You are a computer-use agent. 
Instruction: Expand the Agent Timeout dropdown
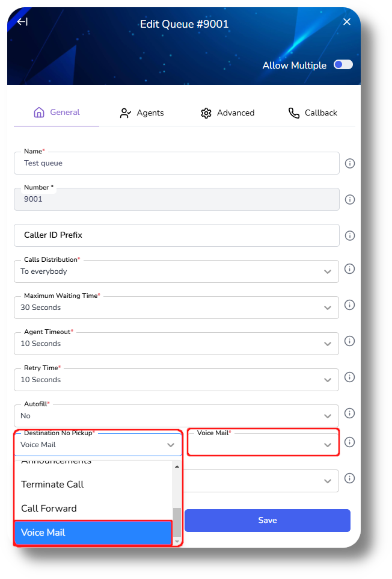click(328, 344)
